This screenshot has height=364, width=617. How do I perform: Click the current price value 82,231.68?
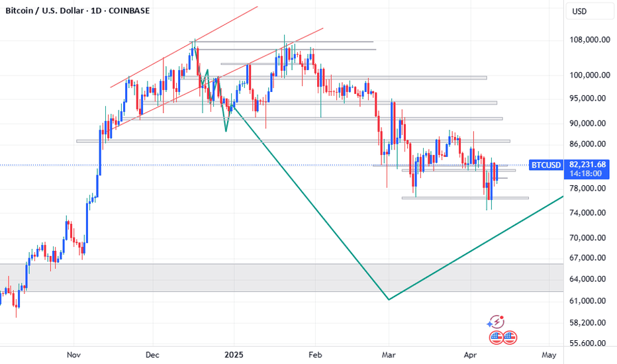tap(587, 165)
